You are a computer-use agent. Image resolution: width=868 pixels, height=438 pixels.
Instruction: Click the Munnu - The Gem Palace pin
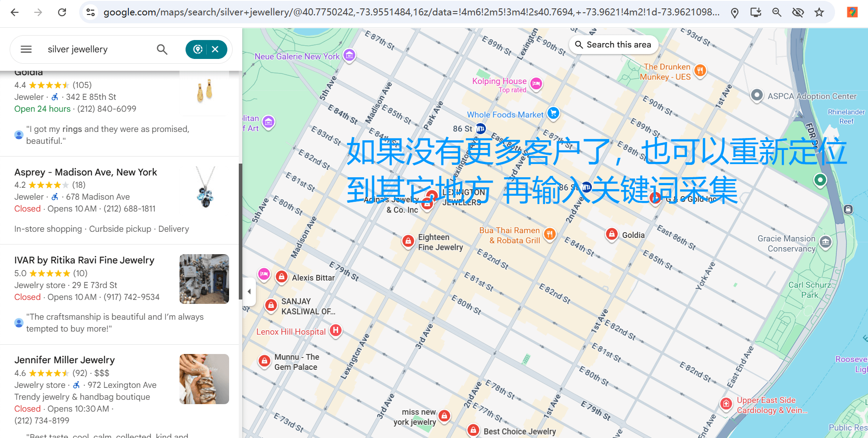pos(264,361)
